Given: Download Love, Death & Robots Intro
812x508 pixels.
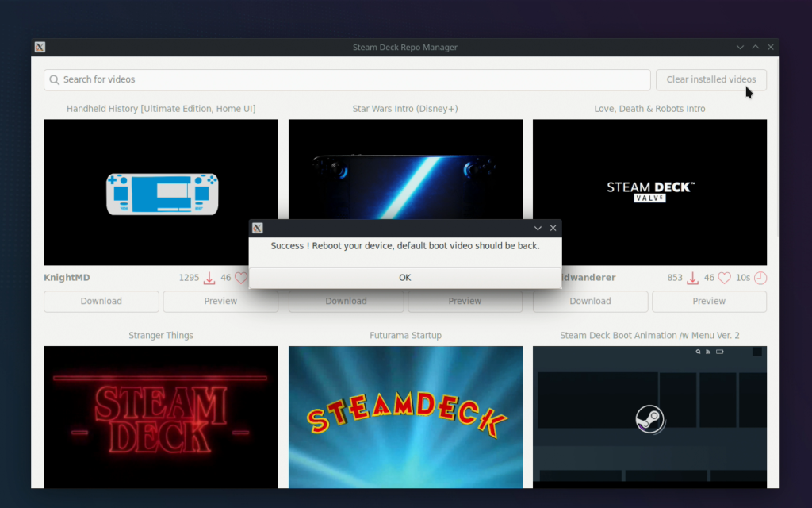Looking at the screenshot, I should click(x=590, y=301).
